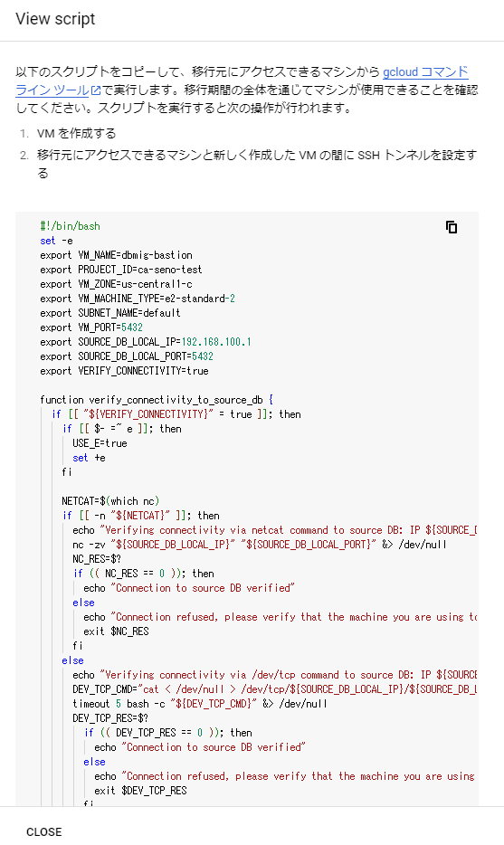This screenshot has height=845, width=504.
Task: Click the #!/bin/bash line
Action: pos(70,226)
